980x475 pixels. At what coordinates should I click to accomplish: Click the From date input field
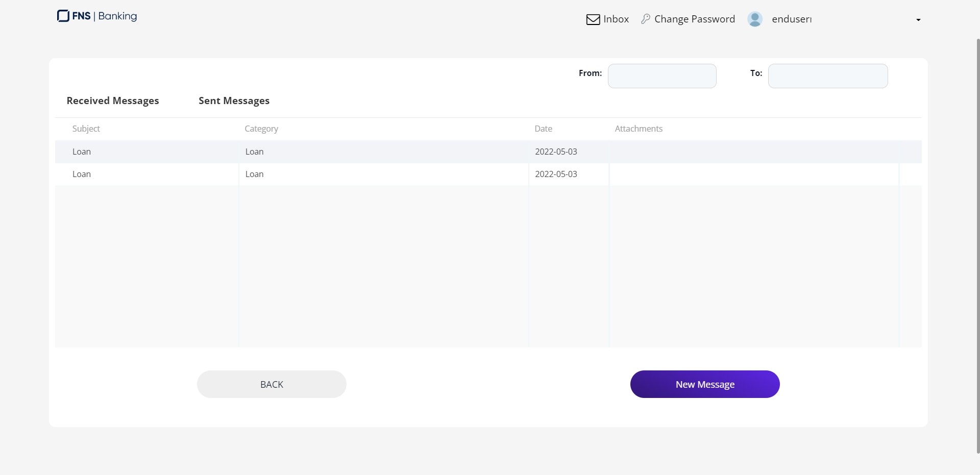[x=661, y=76]
